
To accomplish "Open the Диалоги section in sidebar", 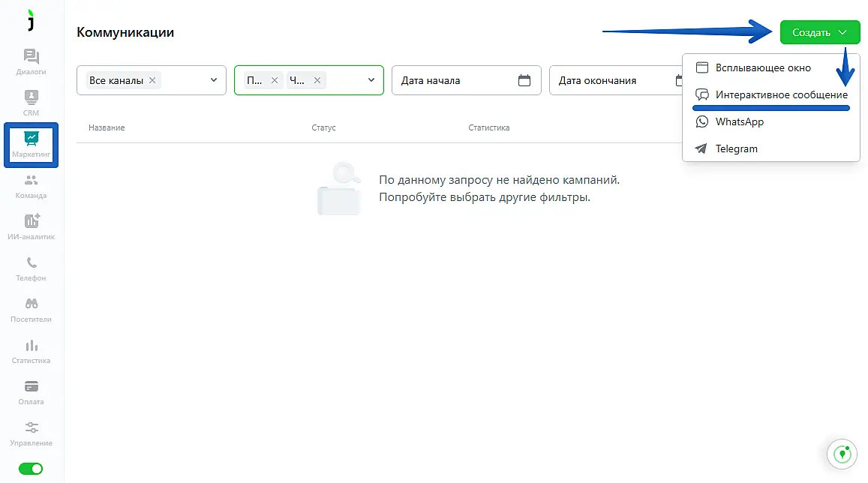I will [x=31, y=62].
